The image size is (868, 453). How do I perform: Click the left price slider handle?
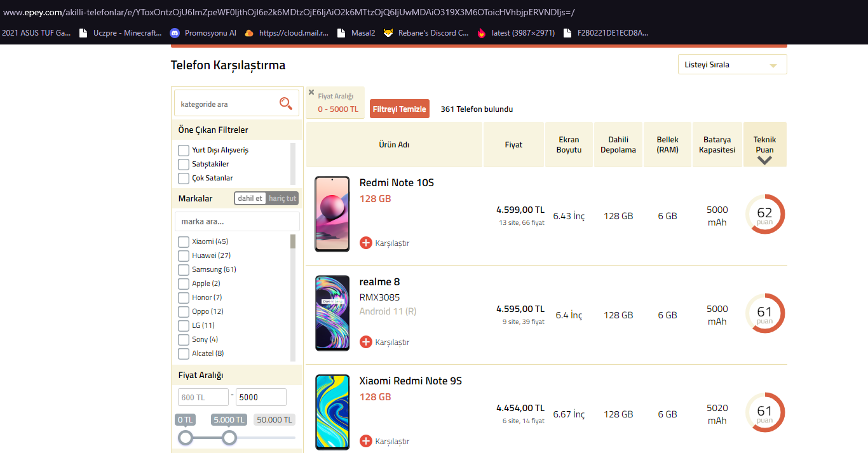(186, 438)
